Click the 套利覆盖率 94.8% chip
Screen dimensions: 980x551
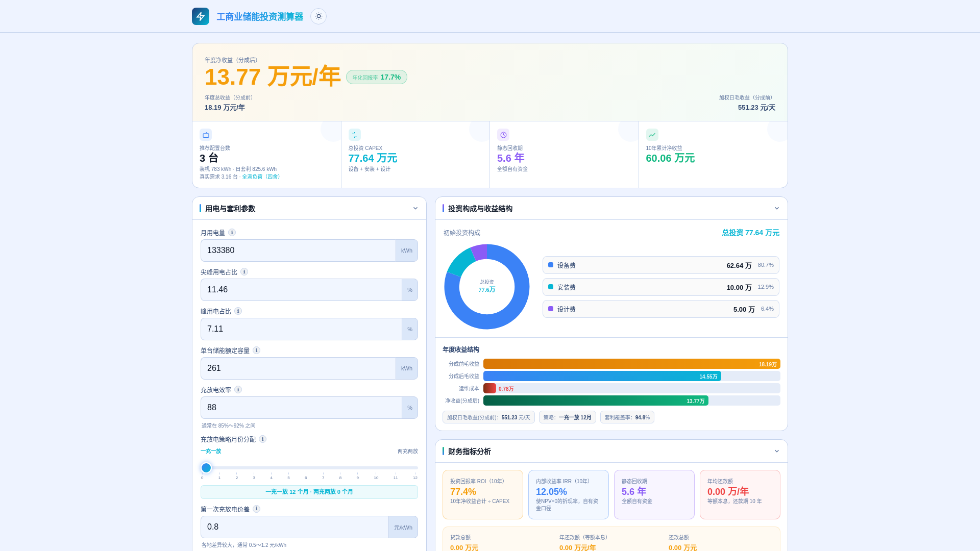click(627, 417)
